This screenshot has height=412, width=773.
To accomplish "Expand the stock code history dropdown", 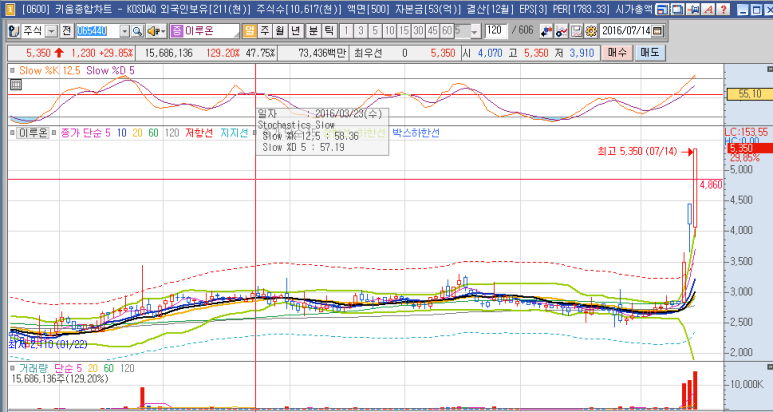I will (x=124, y=32).
